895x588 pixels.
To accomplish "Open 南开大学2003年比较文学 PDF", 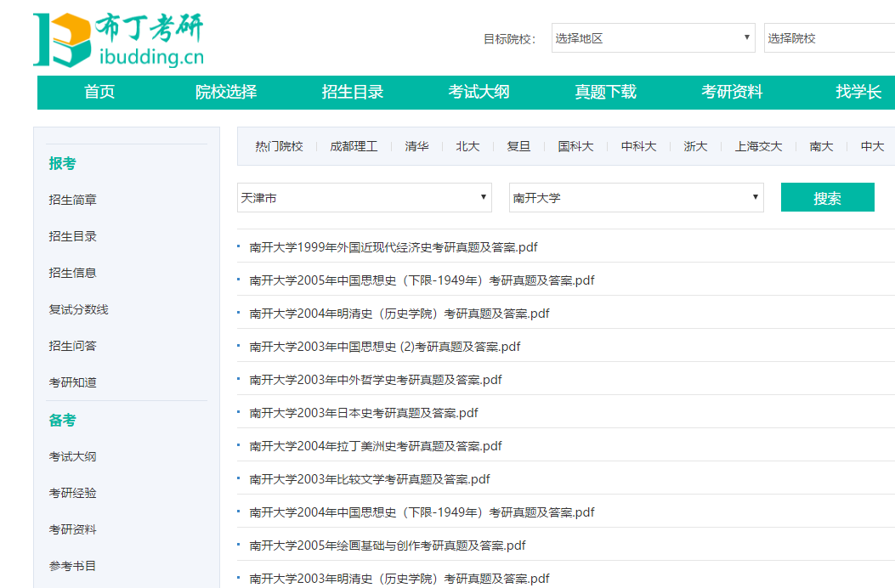I will (370, 479).
